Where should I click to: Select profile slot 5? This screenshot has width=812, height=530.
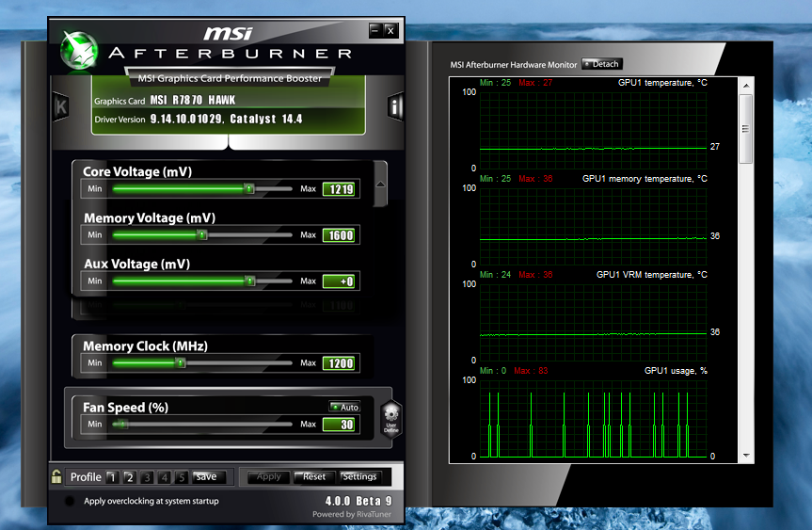(x=182, y=477)
